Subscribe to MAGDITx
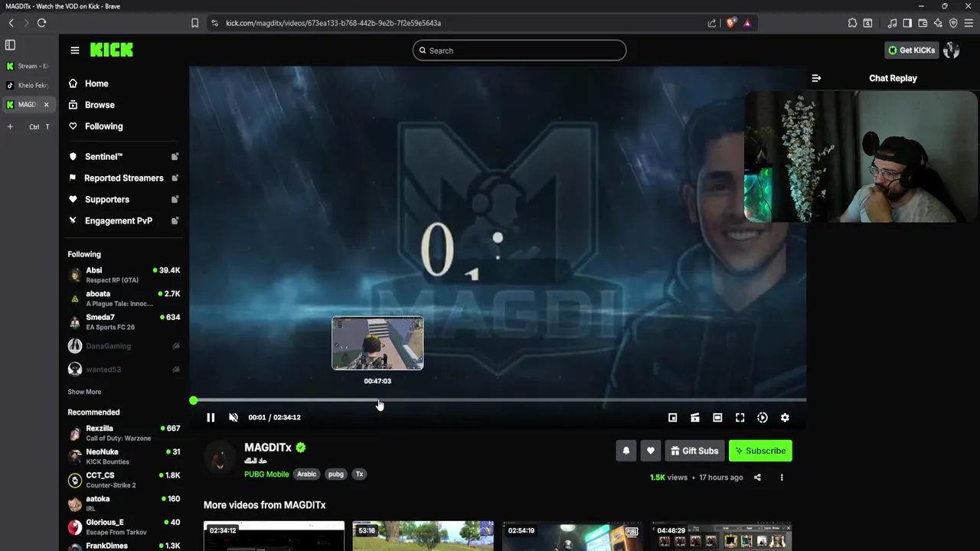 click(x=760, y=451)
